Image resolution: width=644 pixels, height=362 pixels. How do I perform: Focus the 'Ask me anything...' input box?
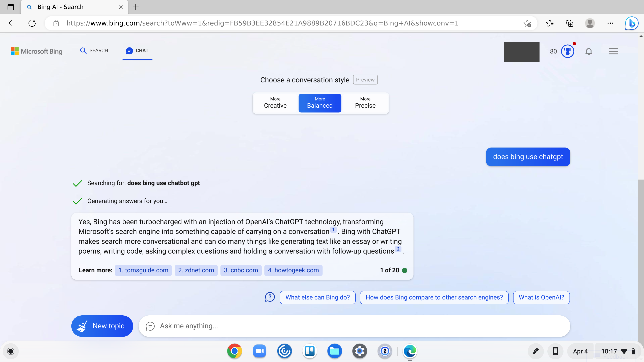point(354,326)
